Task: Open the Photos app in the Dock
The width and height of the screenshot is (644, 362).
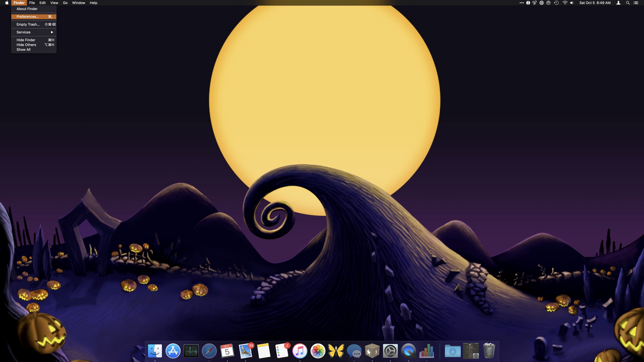Action: (318, 351)
